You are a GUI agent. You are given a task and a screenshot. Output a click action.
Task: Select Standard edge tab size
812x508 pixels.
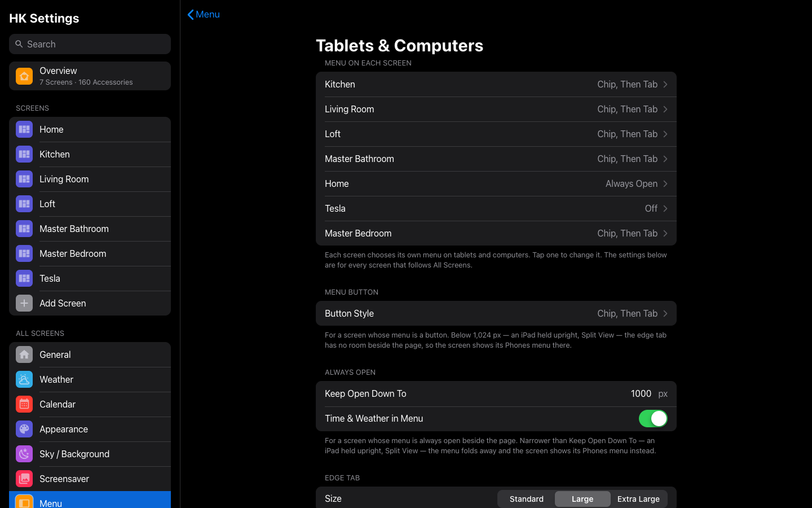(x=527, y=499)
